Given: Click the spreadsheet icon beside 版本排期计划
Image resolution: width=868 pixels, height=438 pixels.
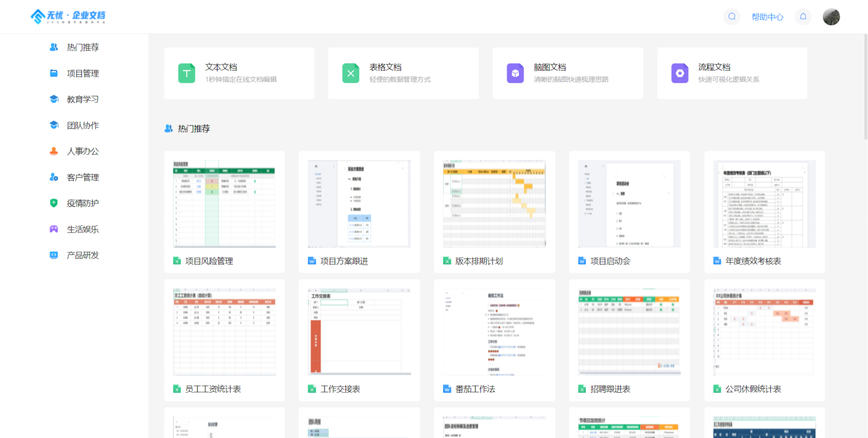Looking at the screenshot, I should 447,261.
